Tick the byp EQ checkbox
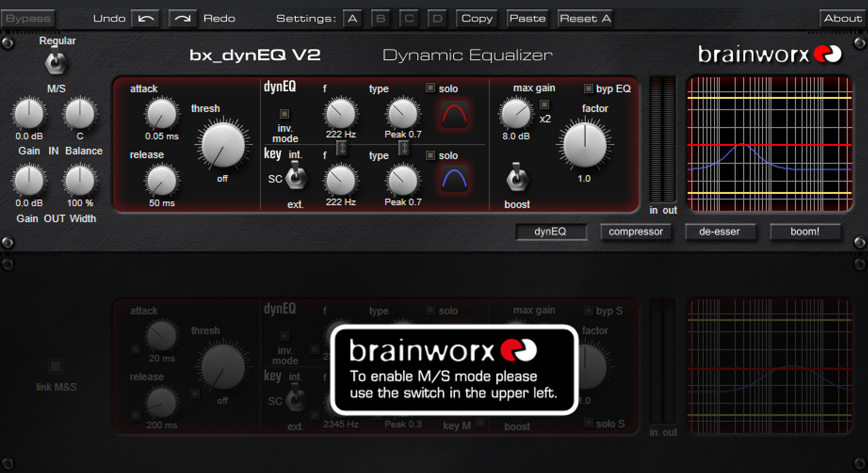Viewport: 868px width, 473px height. point(588,88)
